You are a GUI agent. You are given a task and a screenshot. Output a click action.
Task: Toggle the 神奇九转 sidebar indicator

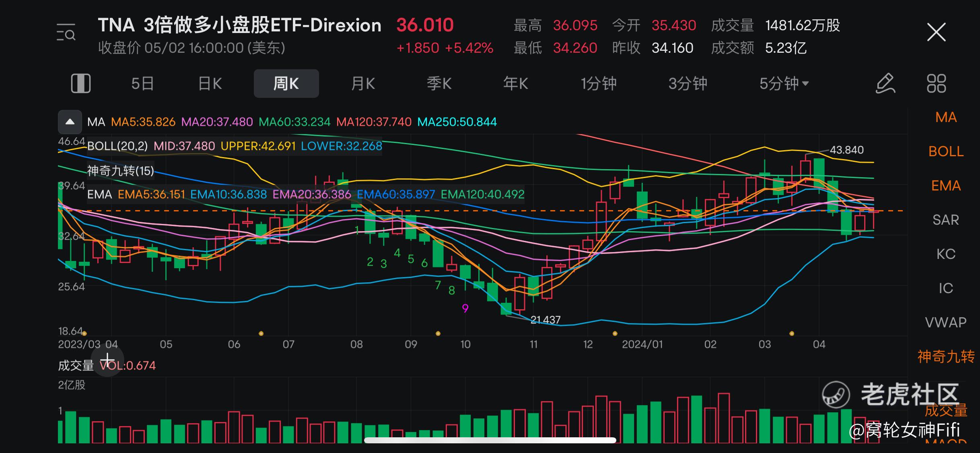point(946,357)
